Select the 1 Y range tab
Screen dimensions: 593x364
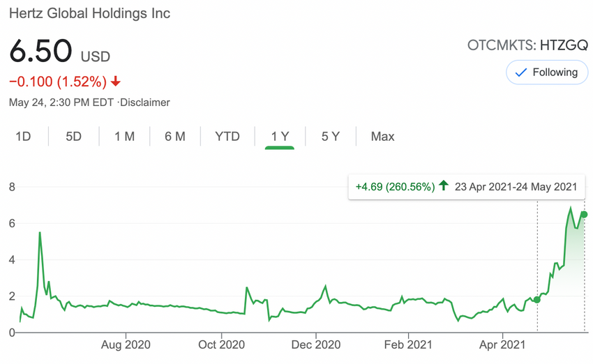(x=280, y=137)
